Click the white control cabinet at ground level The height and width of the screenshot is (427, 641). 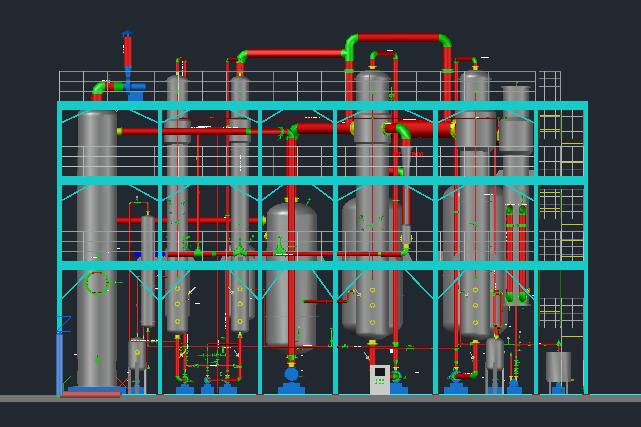380,379
